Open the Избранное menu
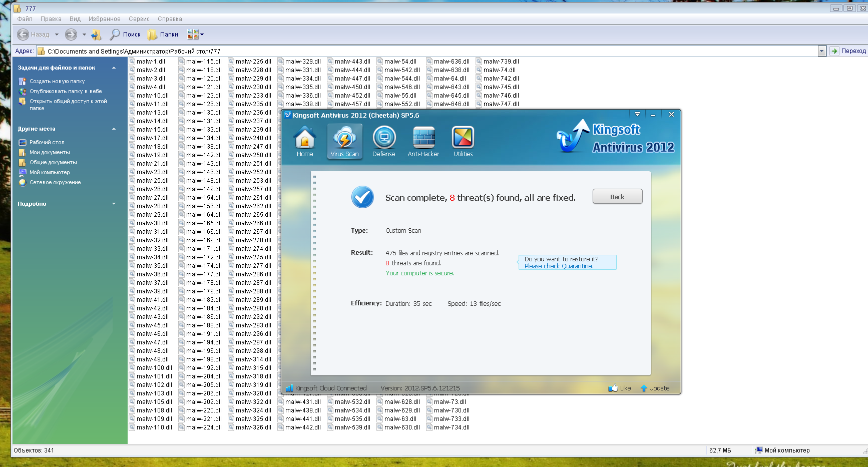Screen dimensions: 868x467 click(x=104, y=19)
